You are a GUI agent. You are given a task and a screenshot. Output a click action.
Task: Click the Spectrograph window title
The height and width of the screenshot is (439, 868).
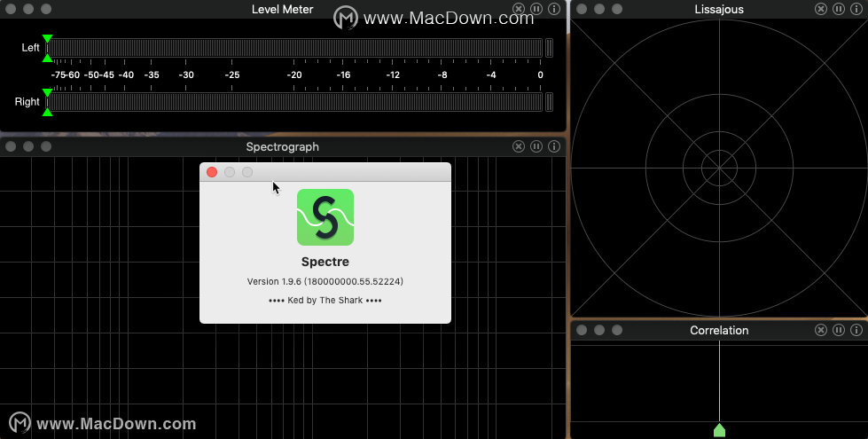click(x=282, y=146)
